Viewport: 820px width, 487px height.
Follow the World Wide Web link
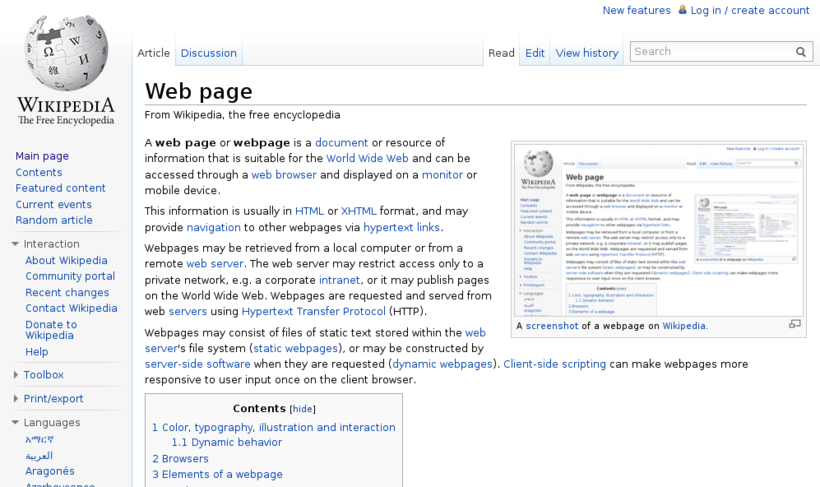[x=367, y=158]
